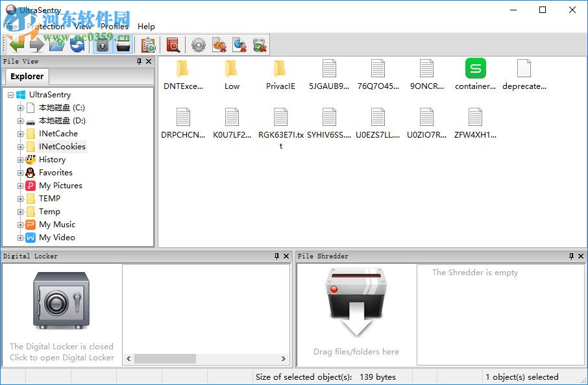Viewport: 588px width, 385px height.
Task: Toggle the Digital Locker panel button
Action: coord(103,45)
